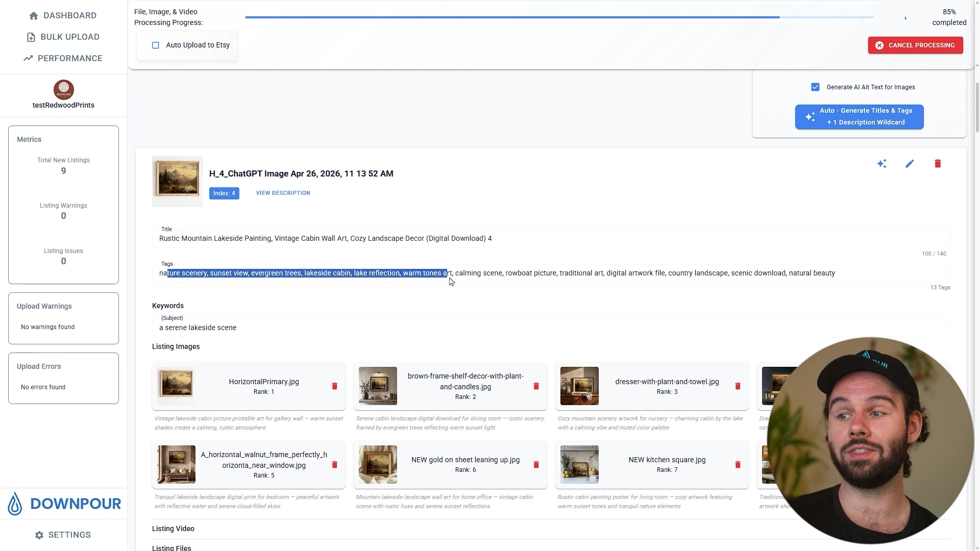
Task: Open Settings in the sidebar
Action: coord(63,535)
